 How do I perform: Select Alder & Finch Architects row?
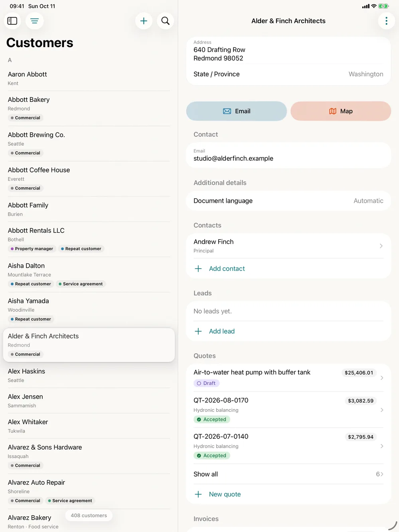pos(89,345)
